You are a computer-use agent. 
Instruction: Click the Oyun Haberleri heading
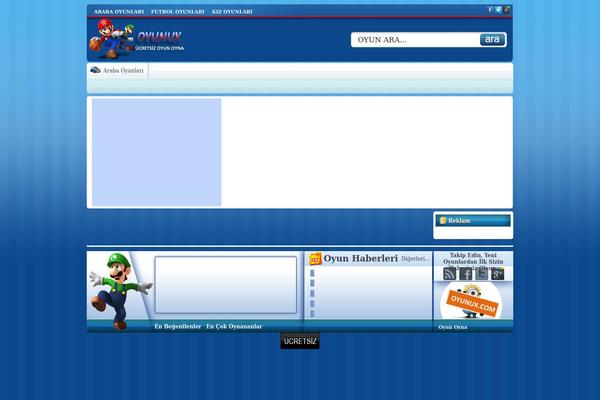(361, 259)
